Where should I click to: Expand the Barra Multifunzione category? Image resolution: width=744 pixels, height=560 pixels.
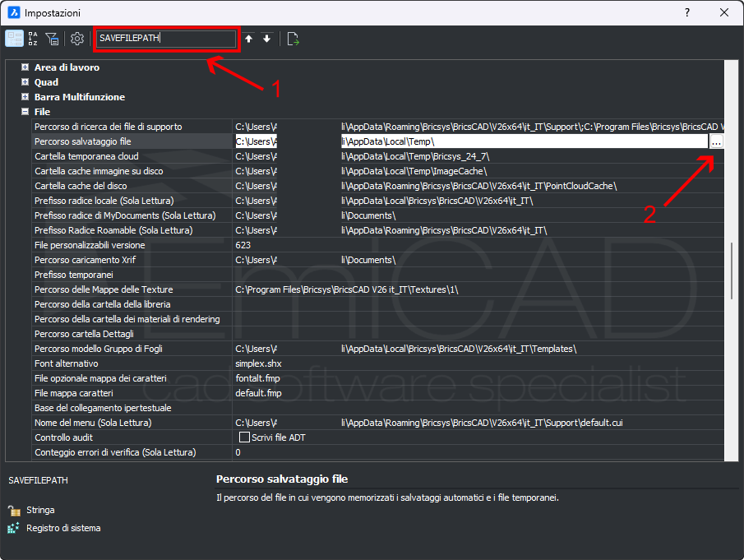point(25,97)
